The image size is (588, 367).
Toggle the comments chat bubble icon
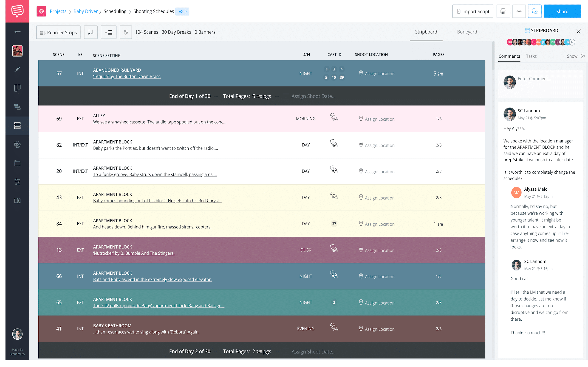tap(534, 11)
